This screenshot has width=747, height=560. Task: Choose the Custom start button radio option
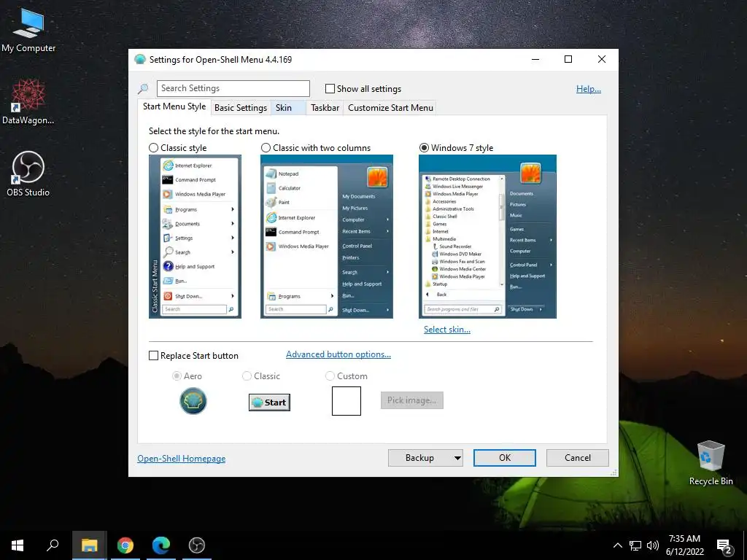click(330, 376)
